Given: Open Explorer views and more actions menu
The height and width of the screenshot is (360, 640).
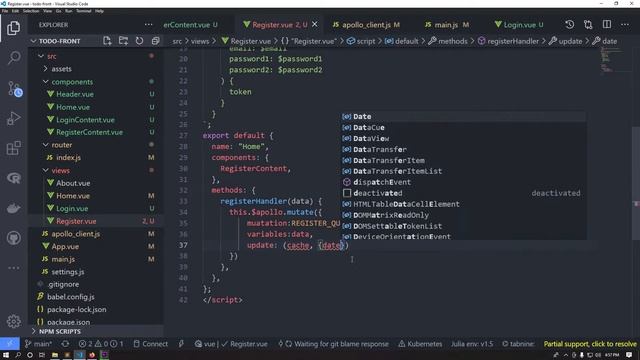Looking at the screenshot, I should pos(149,24).
